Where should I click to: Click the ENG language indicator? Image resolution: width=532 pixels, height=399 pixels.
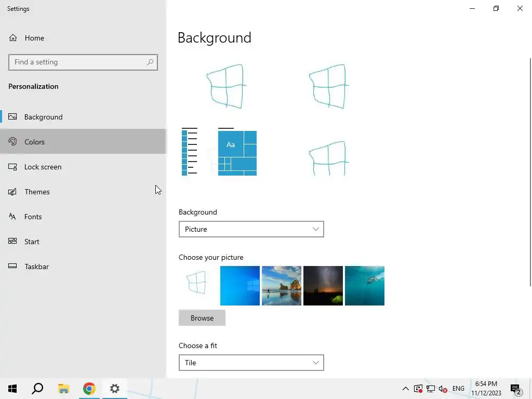pos(458,389)
